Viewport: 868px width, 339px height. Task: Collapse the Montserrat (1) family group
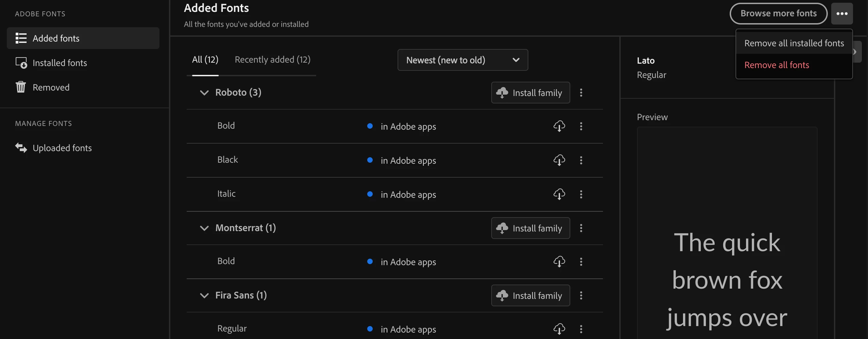(204, 228)
